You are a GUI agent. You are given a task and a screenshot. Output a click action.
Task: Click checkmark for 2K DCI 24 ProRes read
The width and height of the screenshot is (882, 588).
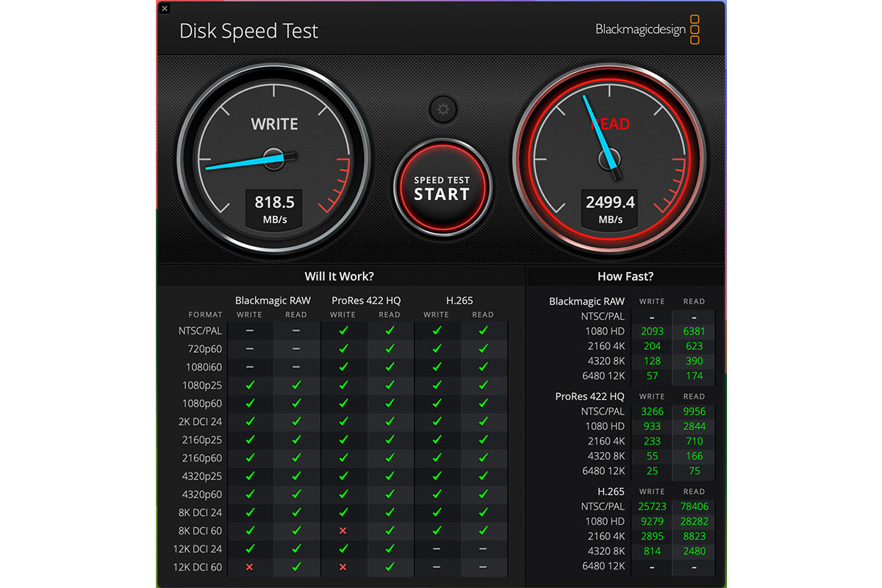(x=390, y=422)
